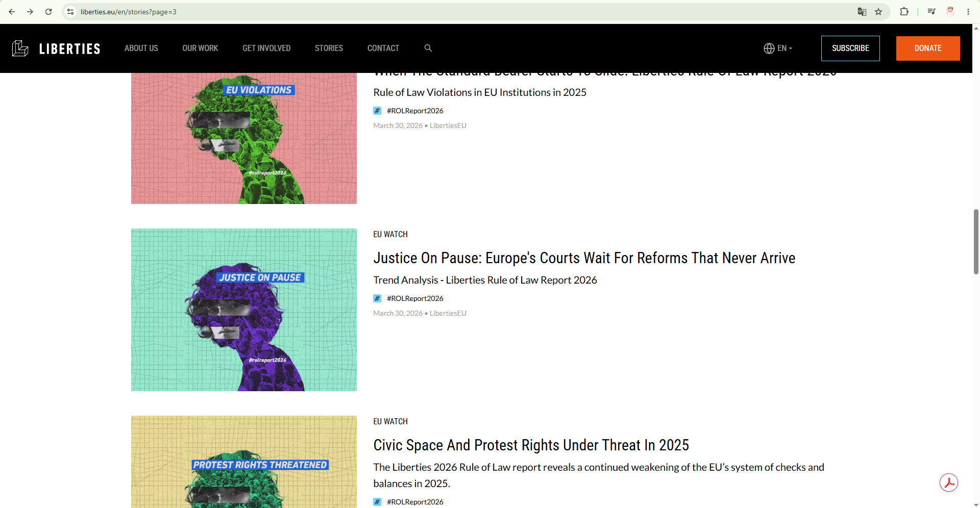Image resolution: width=980 pixels, height=508 pixels.
Task: Open the browser profile avatar
Action: 950,12
